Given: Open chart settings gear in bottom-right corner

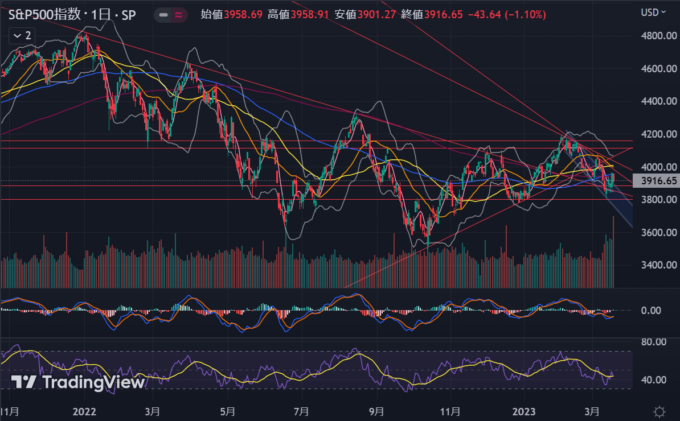Looking at the screenshot, I should coord(659,411).
